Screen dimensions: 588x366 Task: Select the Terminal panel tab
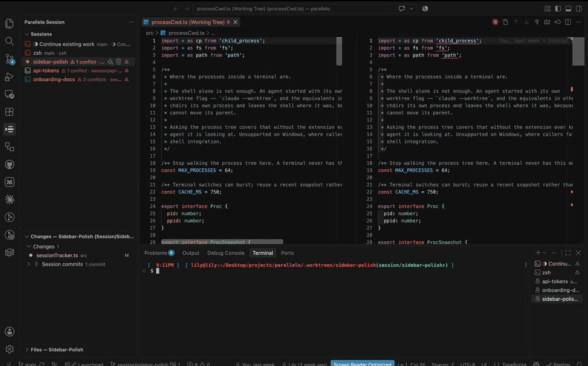point(262,253)
